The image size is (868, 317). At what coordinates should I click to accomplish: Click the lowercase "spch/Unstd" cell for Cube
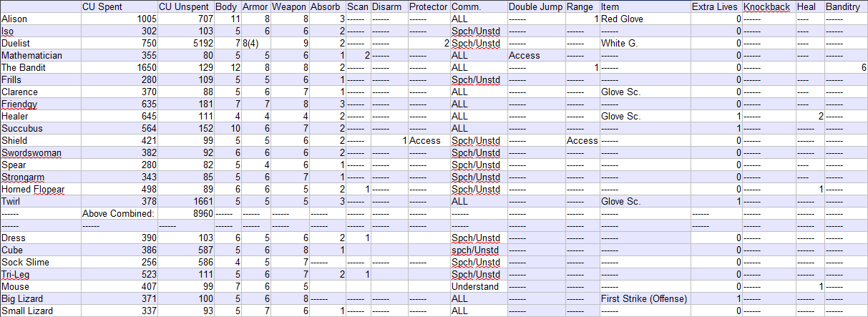(x=478, y=250)
